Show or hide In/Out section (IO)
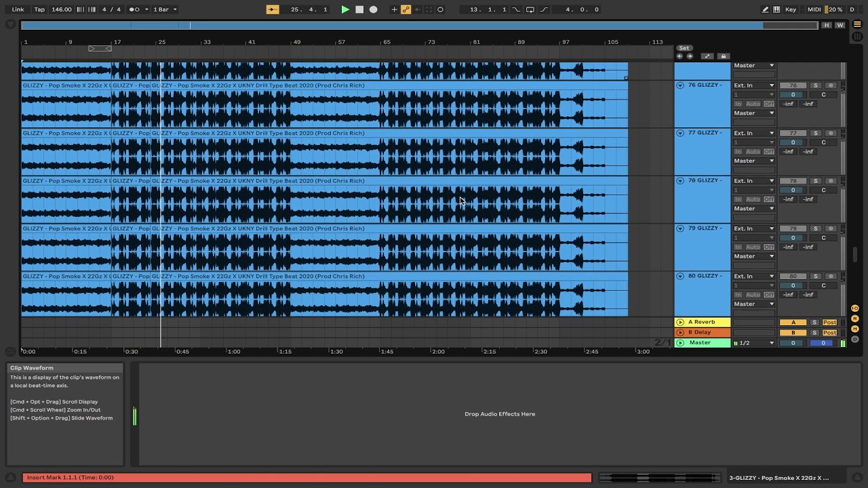The image size is (868, 488). tap(855, 308)
